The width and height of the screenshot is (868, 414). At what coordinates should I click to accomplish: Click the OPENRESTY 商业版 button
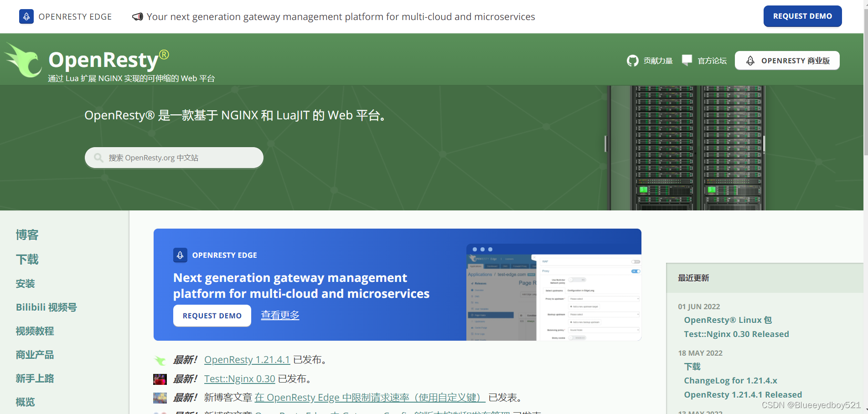pos(787,60)
